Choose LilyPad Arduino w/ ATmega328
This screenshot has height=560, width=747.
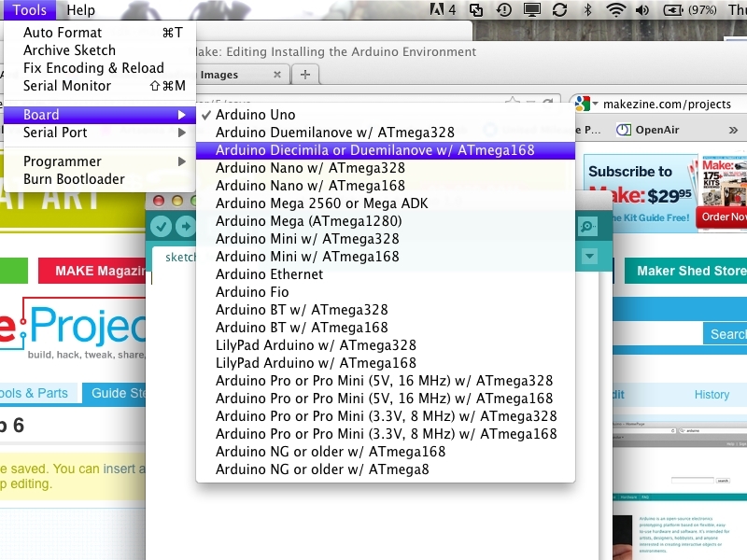pyautogui.click(x=386, y=345)
